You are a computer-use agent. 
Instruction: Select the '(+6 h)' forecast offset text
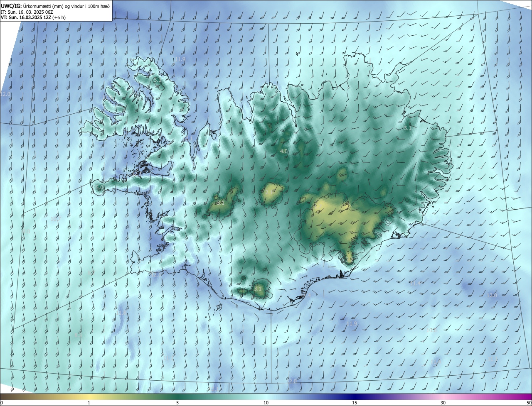(x=59, y=17)
